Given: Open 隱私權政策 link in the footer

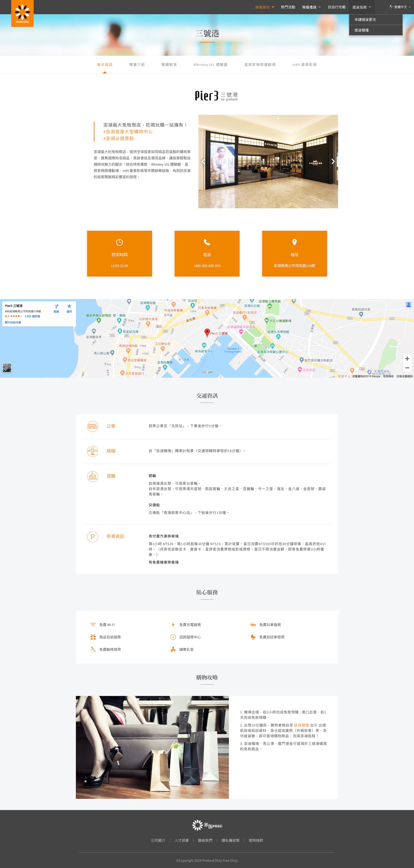Looking at the screenshot, I should (x=230, y=840).
